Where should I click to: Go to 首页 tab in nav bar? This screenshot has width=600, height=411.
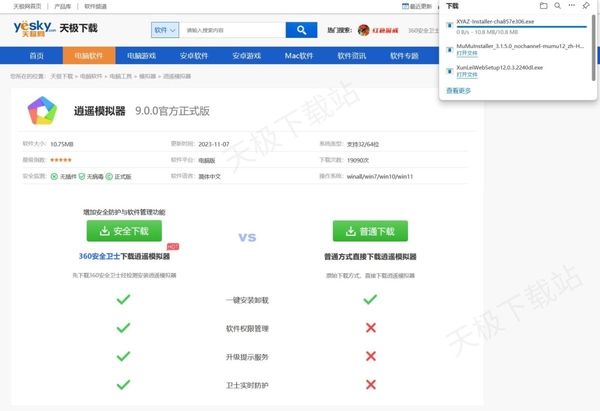coord(36,55)
